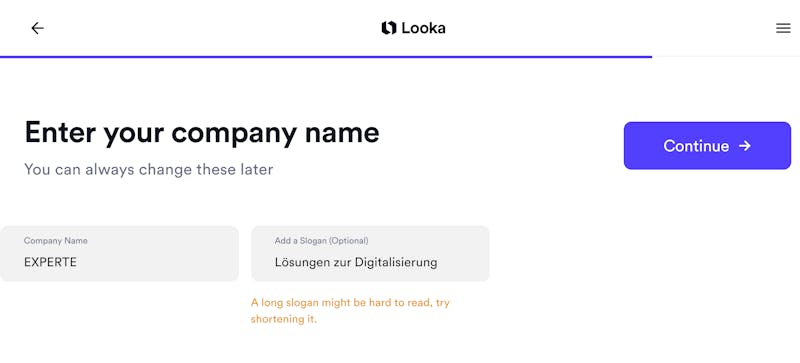The height and width of the screenshot is (363, 800).
Task: Focus the Company Name input field
Action: pos(119,254)
